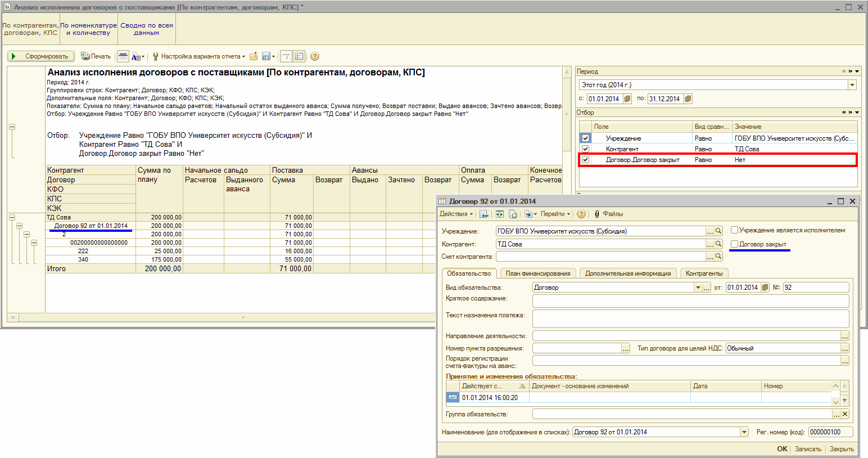Open the Вид обязательства dropdown arrow

pyautogui.click(x=698, y=288)
